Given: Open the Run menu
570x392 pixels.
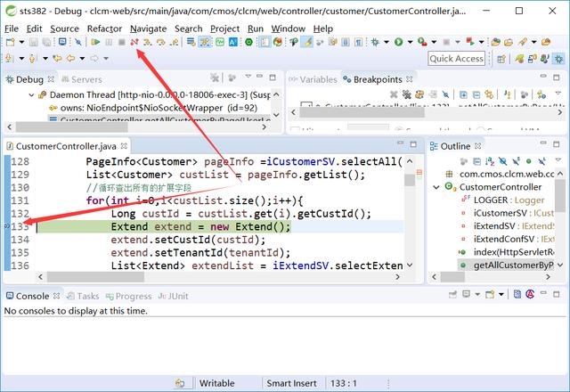Looking at the screenshot, I should [256, 29].
